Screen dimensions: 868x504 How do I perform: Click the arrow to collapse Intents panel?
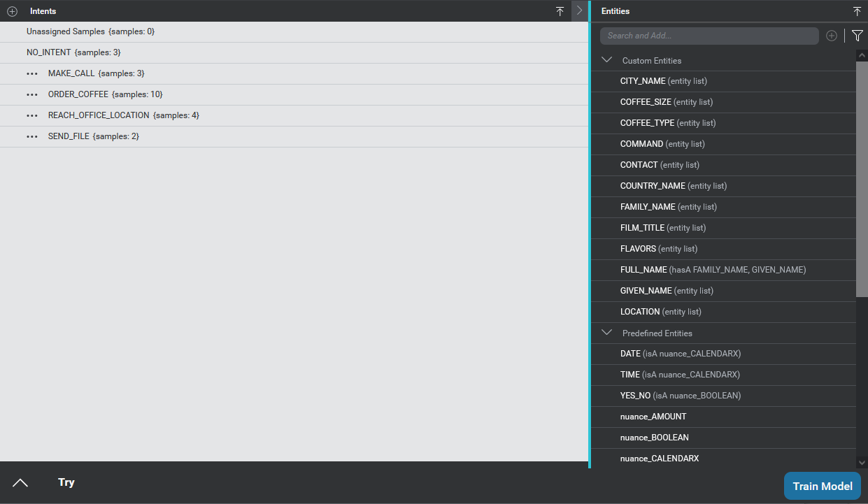579,11
